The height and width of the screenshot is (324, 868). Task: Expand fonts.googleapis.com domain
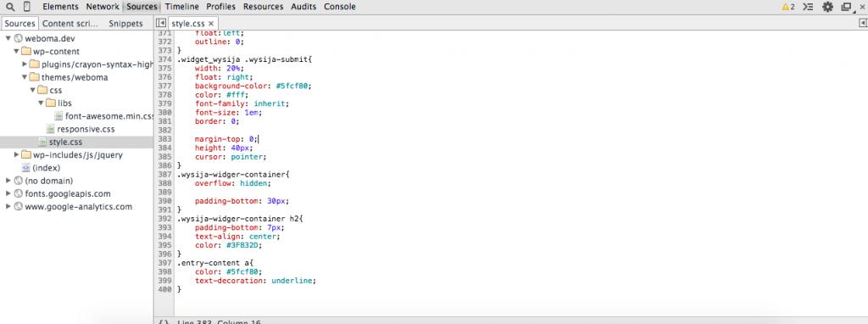(8, 194)
